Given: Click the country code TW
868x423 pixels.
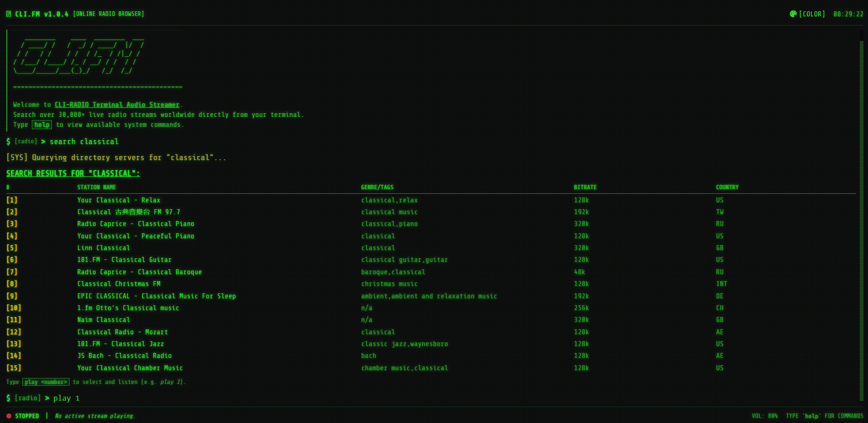Looking at the screenshot, I should 720,212.
